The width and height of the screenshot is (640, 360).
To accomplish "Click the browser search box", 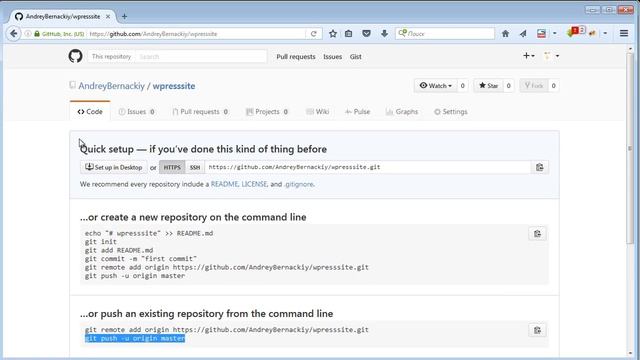I will click(445, 33).
